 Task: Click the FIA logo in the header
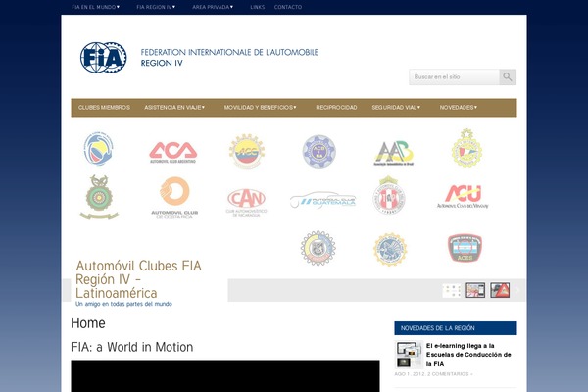click(104, 58)
